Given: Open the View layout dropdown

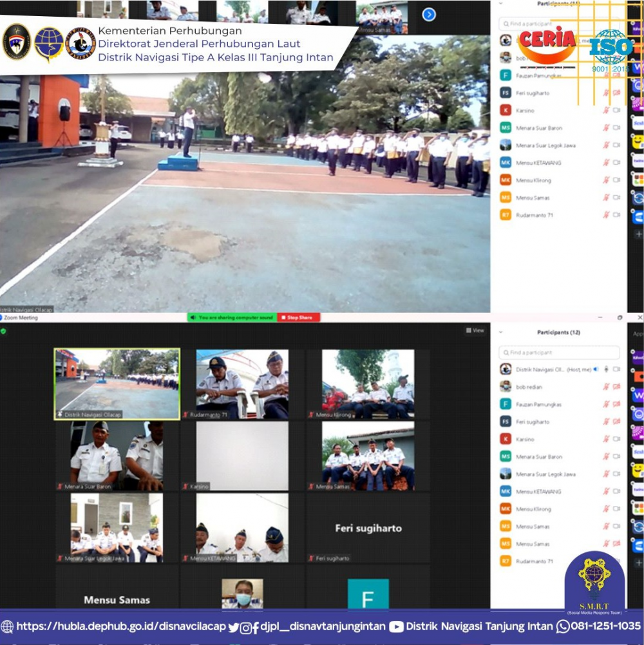Looking at the screenshot, I should 475,330.
